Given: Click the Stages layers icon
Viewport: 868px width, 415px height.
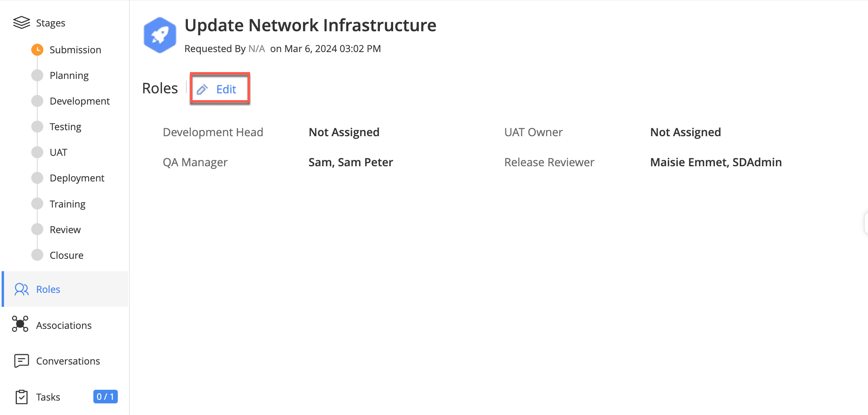Looking at the screenshot, I should (22, 23).
